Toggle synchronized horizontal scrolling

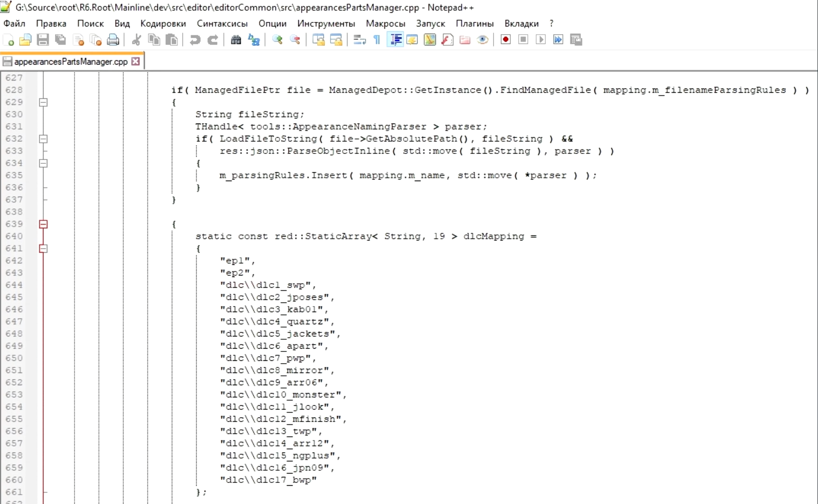(336, 40)
